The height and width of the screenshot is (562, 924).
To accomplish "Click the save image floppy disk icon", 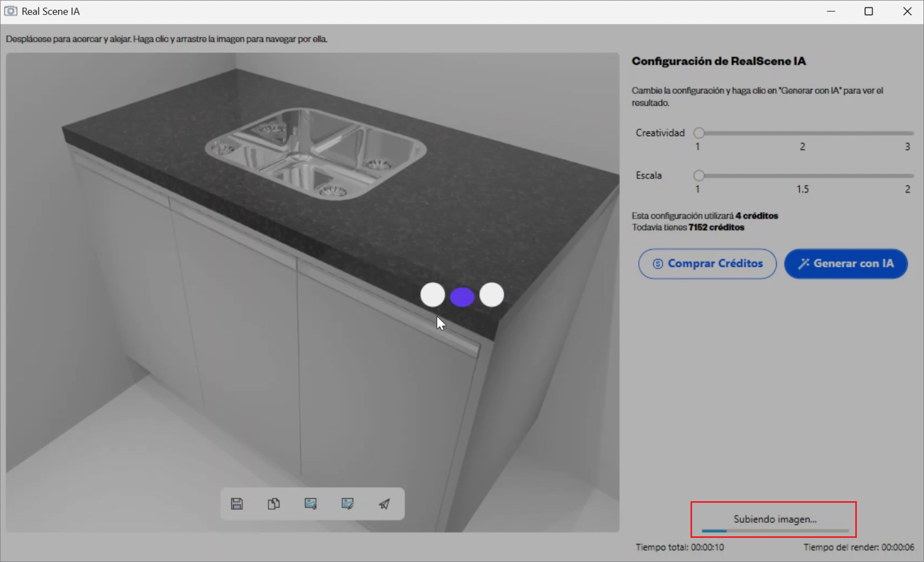I will pyautogui.click(x=237, y=504).
